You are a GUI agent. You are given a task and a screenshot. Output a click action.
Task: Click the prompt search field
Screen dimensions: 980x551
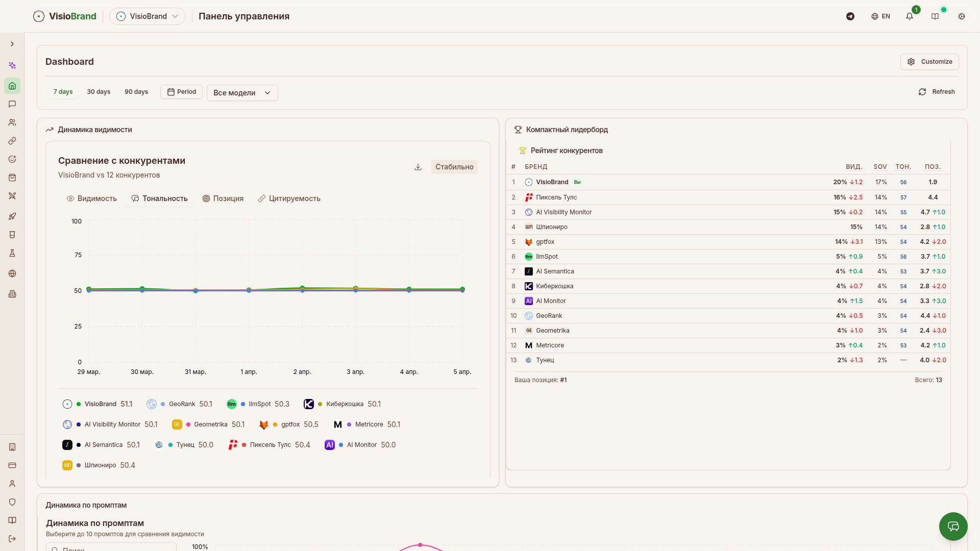(112, 548)
